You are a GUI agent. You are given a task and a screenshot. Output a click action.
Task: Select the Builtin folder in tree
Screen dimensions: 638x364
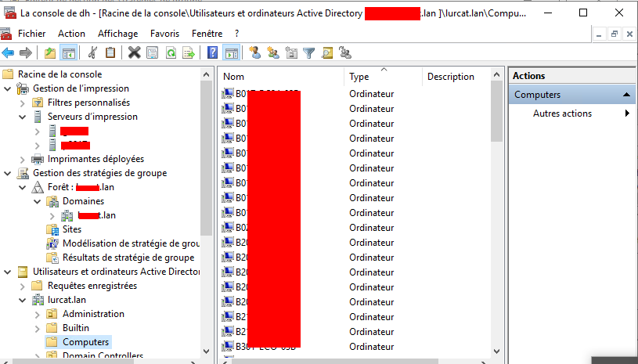[x=76, y=328]
